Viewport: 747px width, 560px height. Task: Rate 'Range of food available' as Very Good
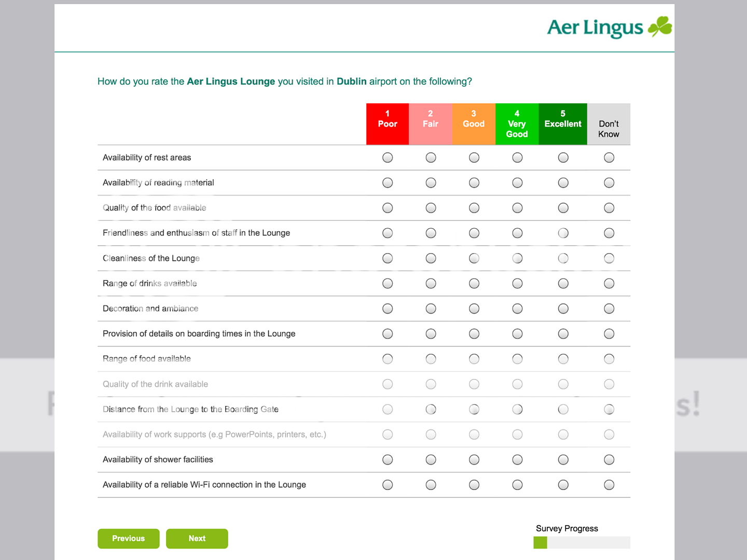pos(517,358)
